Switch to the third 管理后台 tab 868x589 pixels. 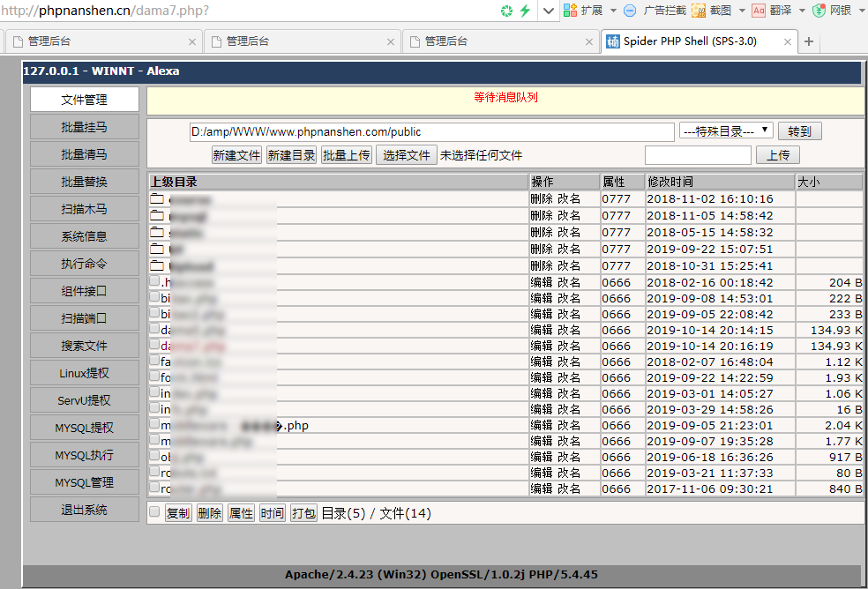(x=500, y=41)
